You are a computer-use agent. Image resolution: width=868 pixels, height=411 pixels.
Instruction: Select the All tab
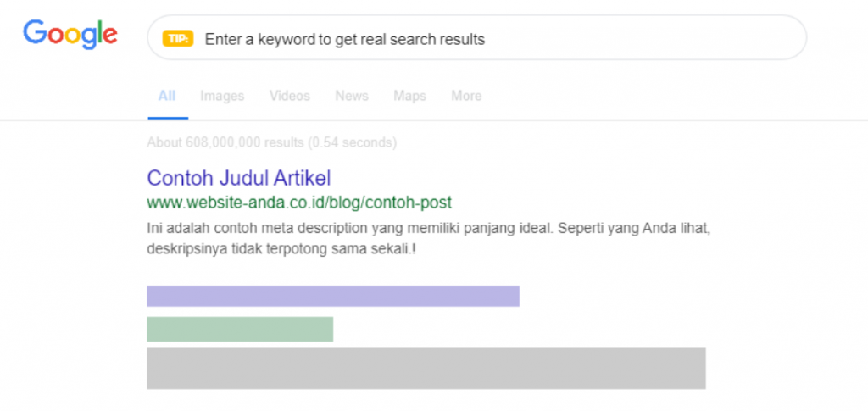click(167, 96)
